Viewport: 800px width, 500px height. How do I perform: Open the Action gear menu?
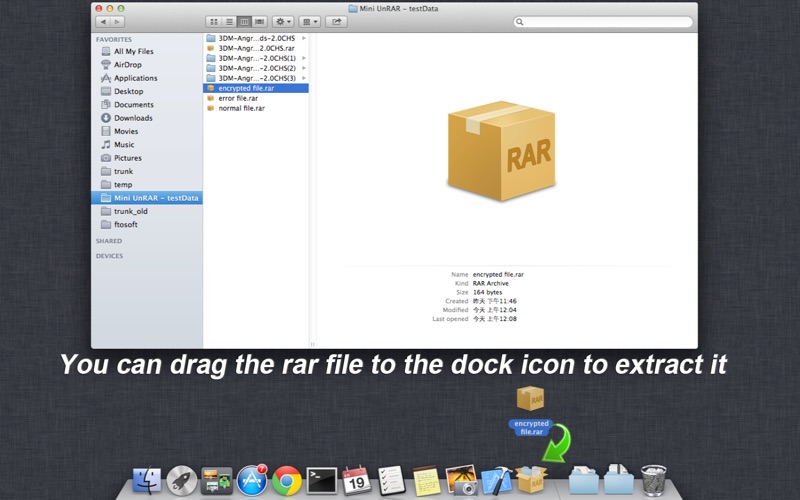(x=283, y=22)
